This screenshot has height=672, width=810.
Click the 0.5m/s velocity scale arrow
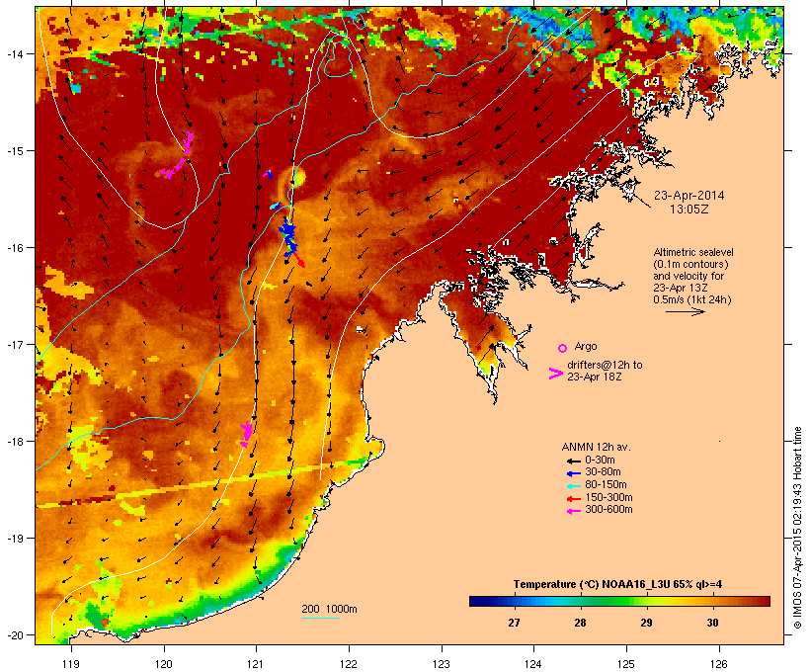point(685,311)
